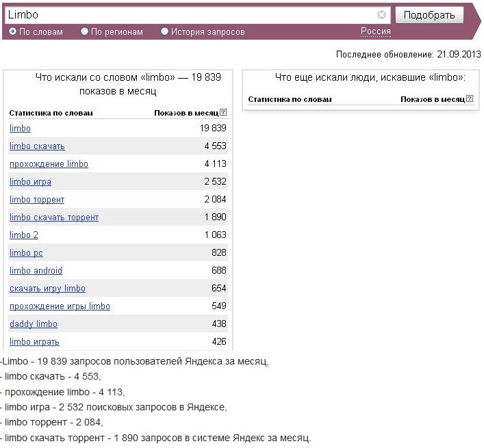Click line '- limbo скачать торрент - 1 890'
This screenshot has width=484, height=448.
155,438
